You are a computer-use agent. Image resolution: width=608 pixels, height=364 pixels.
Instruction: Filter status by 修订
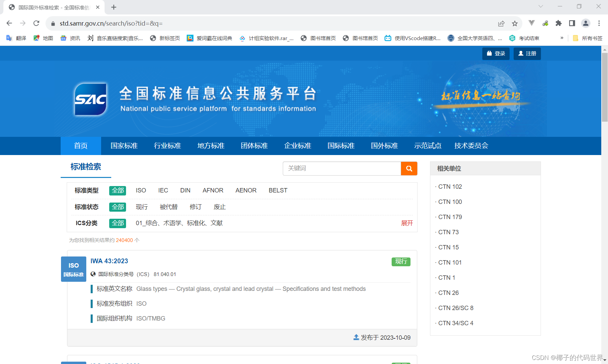point(196,207)
